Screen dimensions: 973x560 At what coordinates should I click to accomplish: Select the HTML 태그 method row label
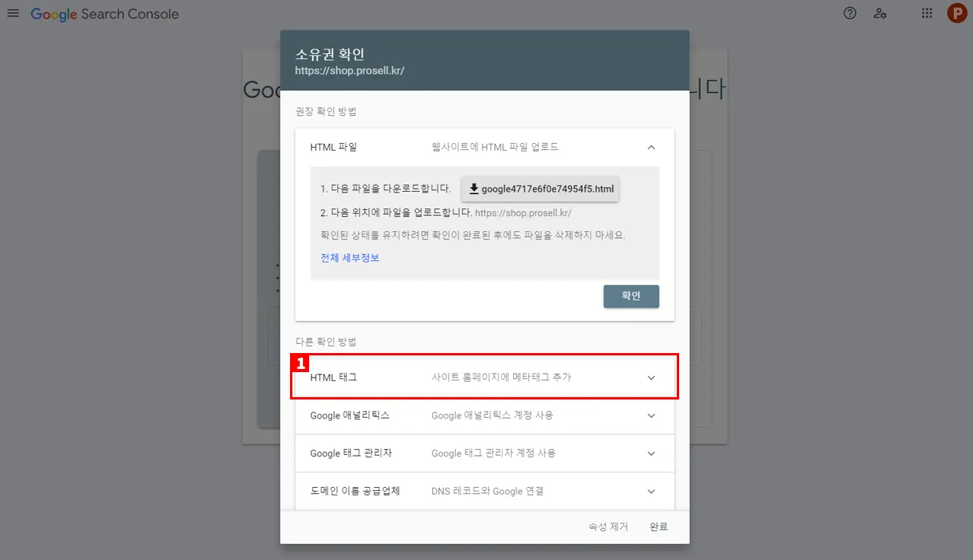[x=333, y=377]
